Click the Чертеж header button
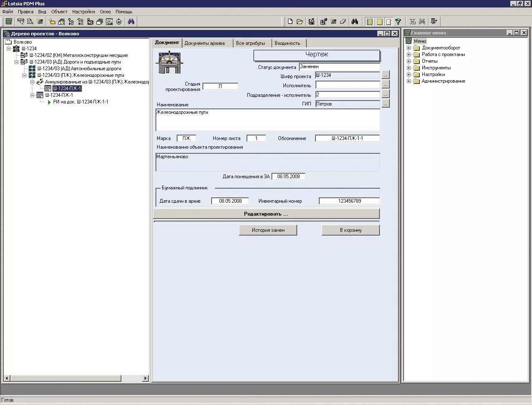This screenshot has height=405, width=532. [x=317, y=55]
